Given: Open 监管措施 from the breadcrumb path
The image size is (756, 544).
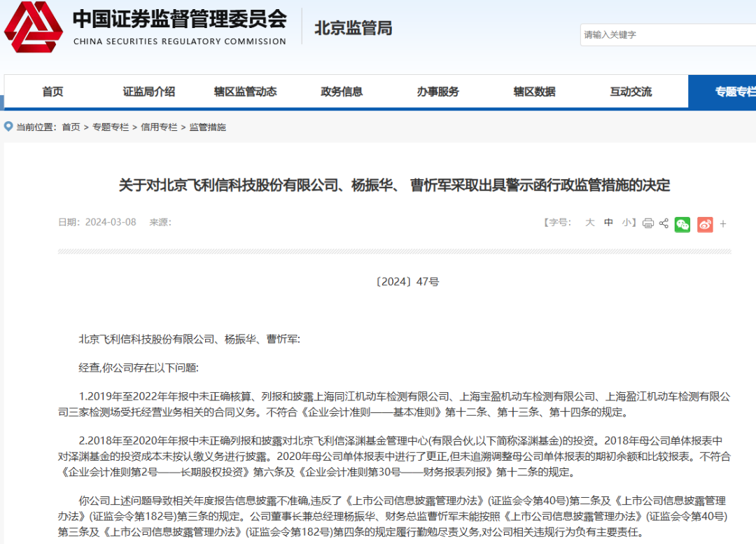Looking at the screenshot, I should [x=208, y=127].
